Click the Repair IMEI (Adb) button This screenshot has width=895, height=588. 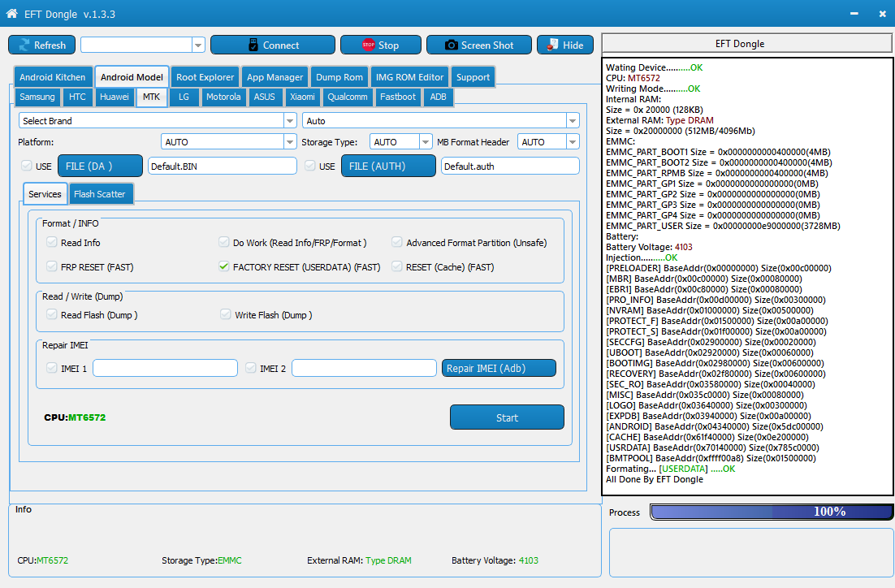(x=499, y=368)
